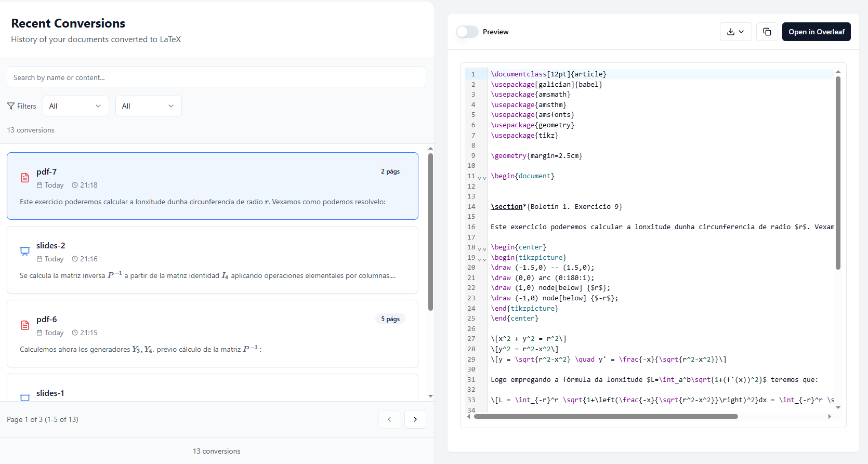The image size is (868, 464).
Task: Click the \documentclass[12pt]{article} line
Action: coord(548,74)
